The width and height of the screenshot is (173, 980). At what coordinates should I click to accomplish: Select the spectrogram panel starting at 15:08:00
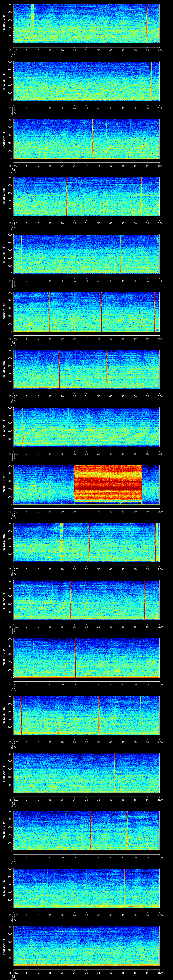87,427
